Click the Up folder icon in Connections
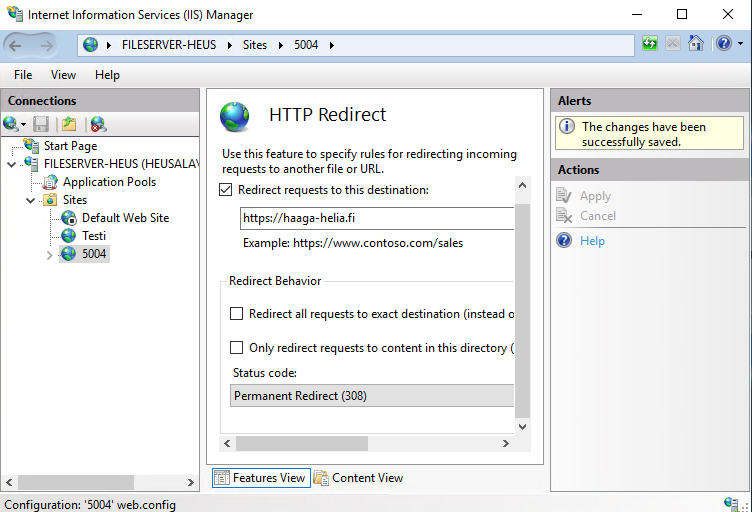Viewport: 752px width, 512px height. [x=69, y=124]
